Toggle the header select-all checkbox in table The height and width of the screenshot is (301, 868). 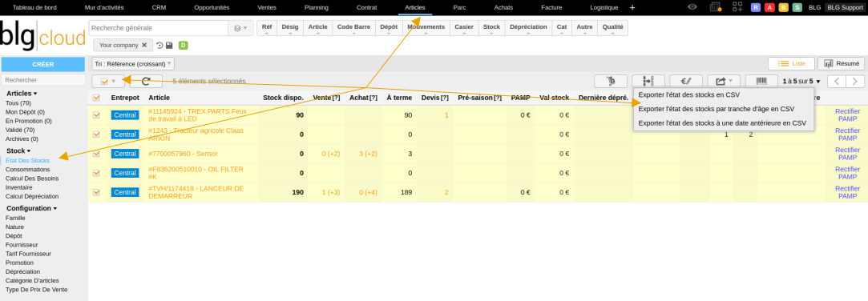click(96, 98)
